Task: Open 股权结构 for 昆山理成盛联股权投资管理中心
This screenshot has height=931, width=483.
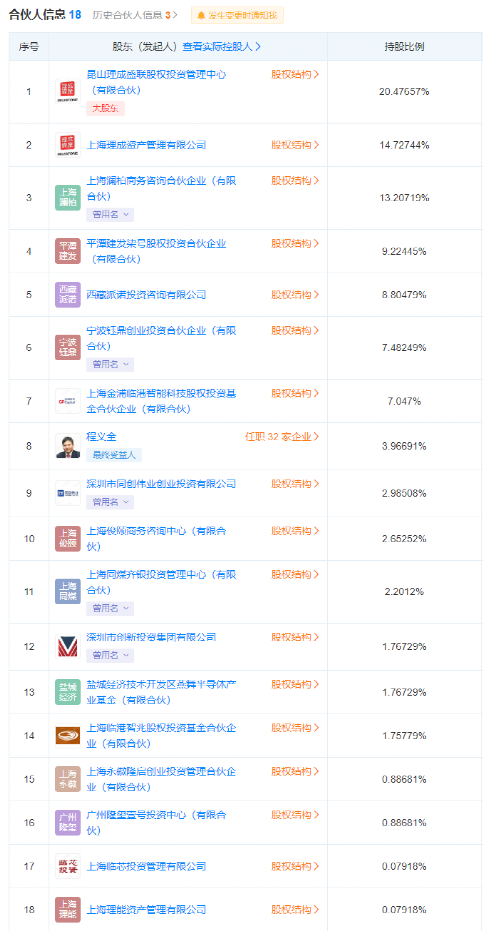Action: (x=295, y=75)
